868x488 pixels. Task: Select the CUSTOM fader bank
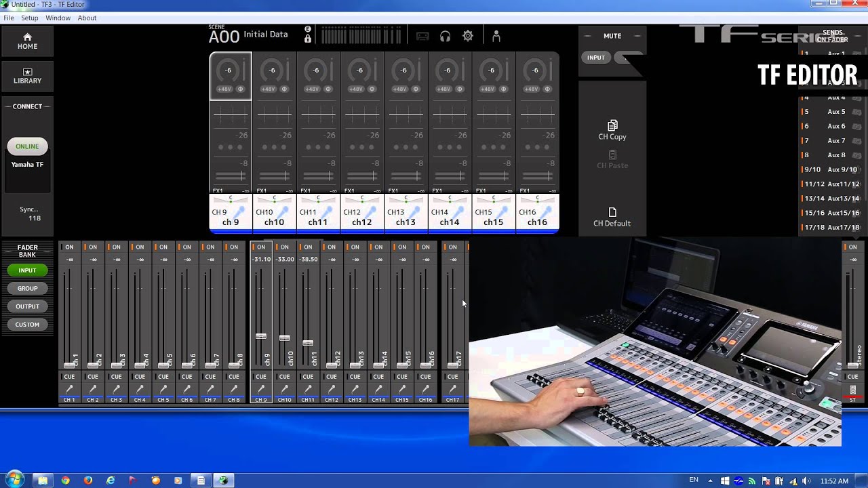27,325
